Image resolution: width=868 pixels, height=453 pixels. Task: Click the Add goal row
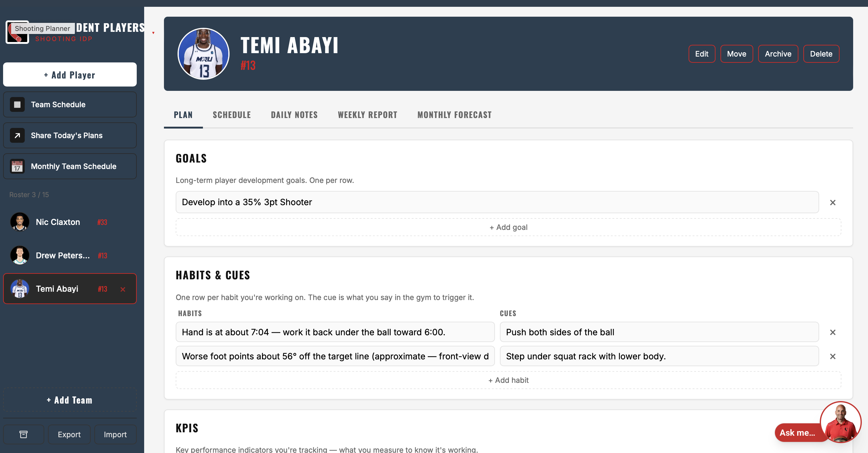click(509, 227)
